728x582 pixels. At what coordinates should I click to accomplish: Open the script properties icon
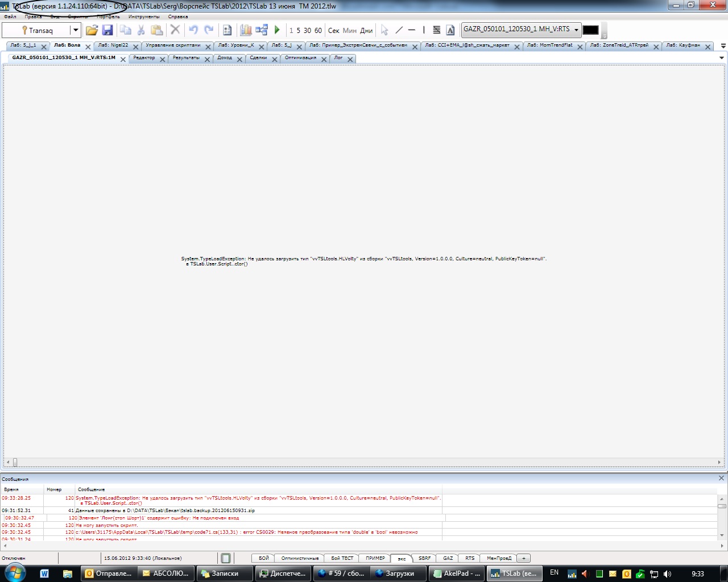227,30
